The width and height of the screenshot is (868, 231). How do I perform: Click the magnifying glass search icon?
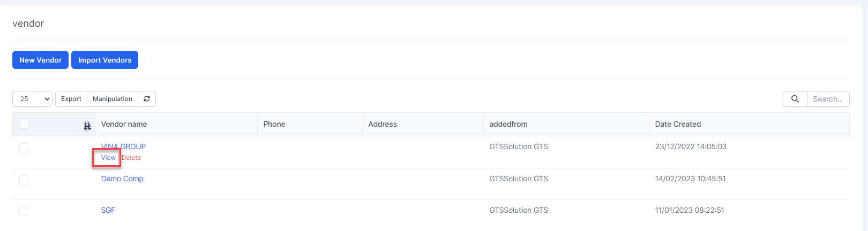pyautogui.click(x=795, y=99)
